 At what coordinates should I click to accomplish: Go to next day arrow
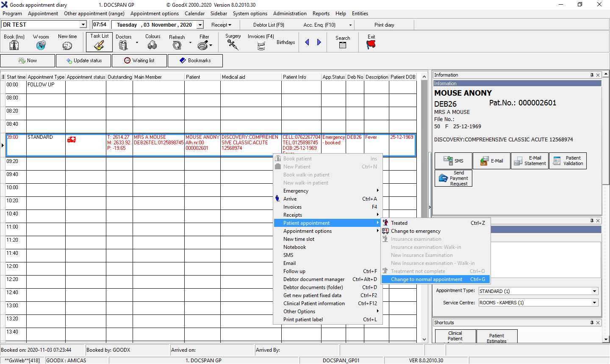pos(319,42)
